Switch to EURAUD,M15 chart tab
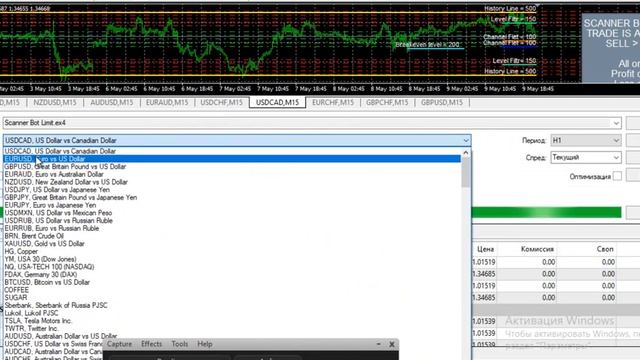 coord(167,102)
